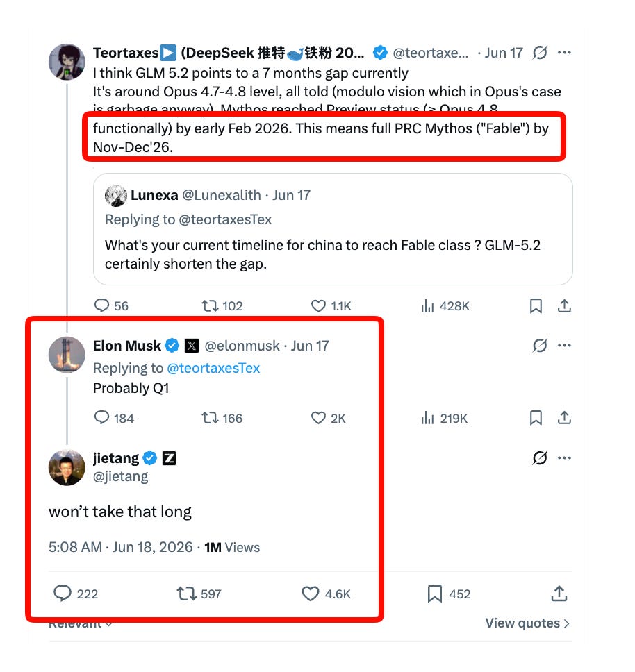Open Elon Musk's profile name
The height and width of the screenshot is (672, 635).
click(x=127, y=346)
